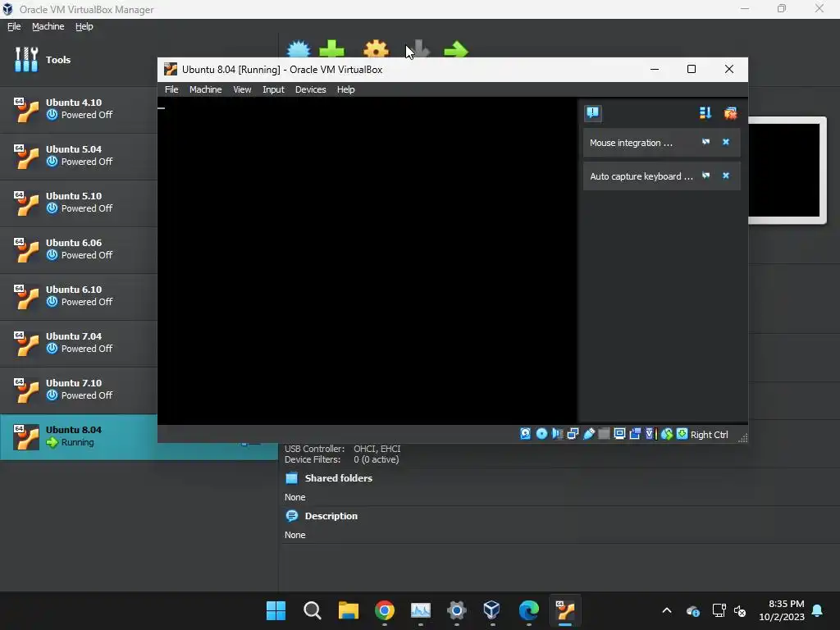The width and height of the screenshot is (840, 630).
Task: Select the running Ubuntu 8.04 machine
Action: (x=79, y=436)
